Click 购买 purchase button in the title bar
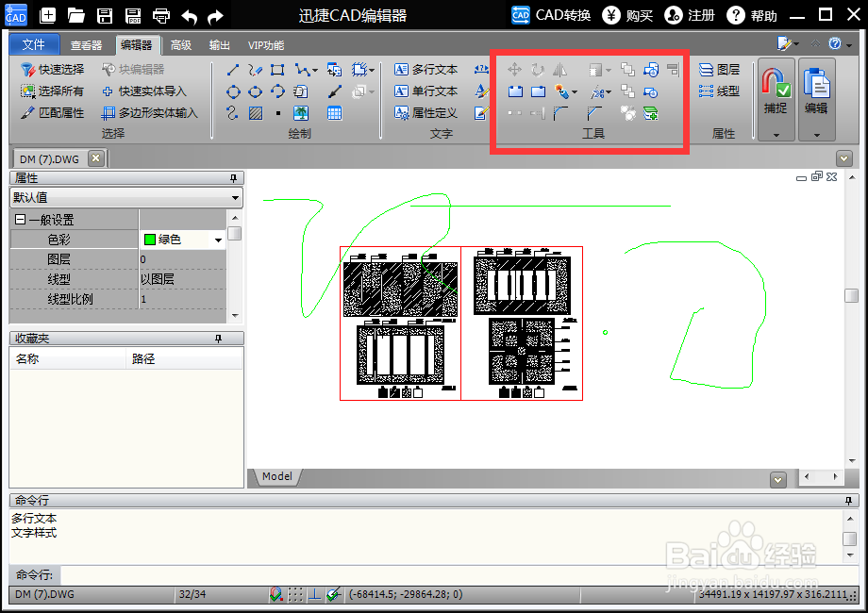The height and width of the screenshot is (613, 868). coord(628,15)
